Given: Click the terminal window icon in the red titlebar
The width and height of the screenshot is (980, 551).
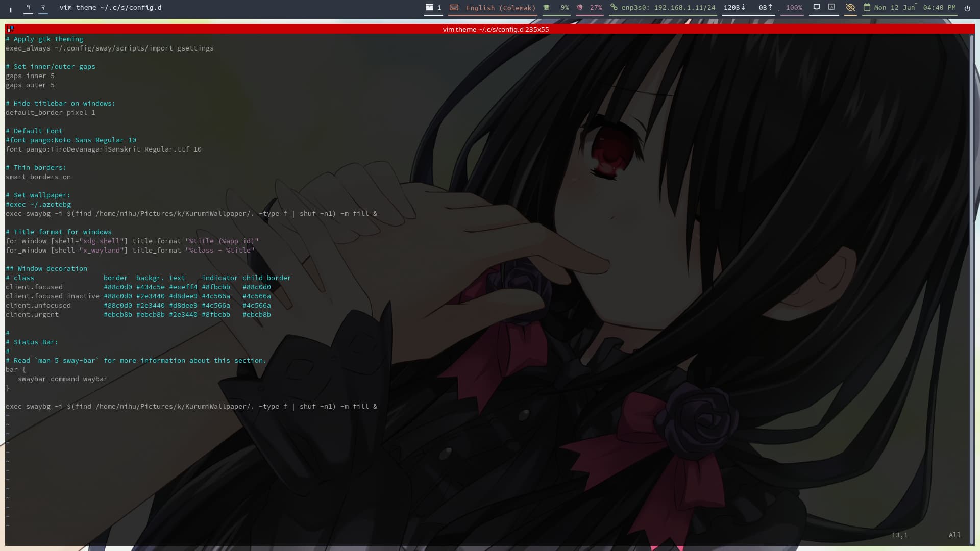Looking at the screenshot, I should click(x=10, y=29).
